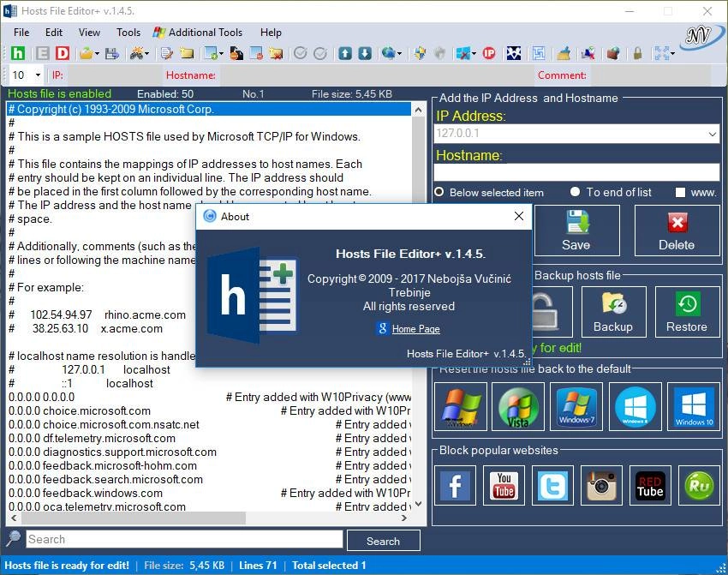Image resolution: width=728 pixels, height=575 pixels.
Task: Close the About dialog
Action: click(519, 216)
